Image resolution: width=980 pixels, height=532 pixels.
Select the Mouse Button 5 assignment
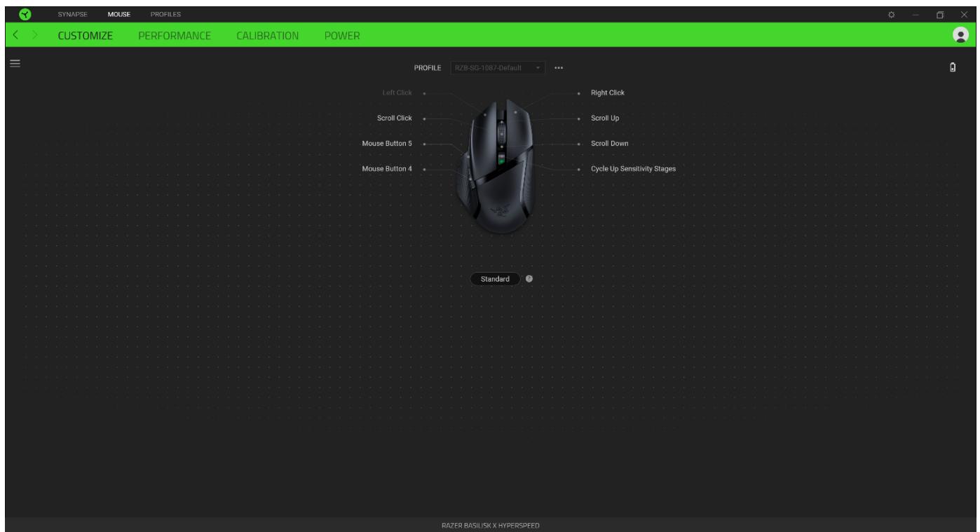tap(387, 143)
